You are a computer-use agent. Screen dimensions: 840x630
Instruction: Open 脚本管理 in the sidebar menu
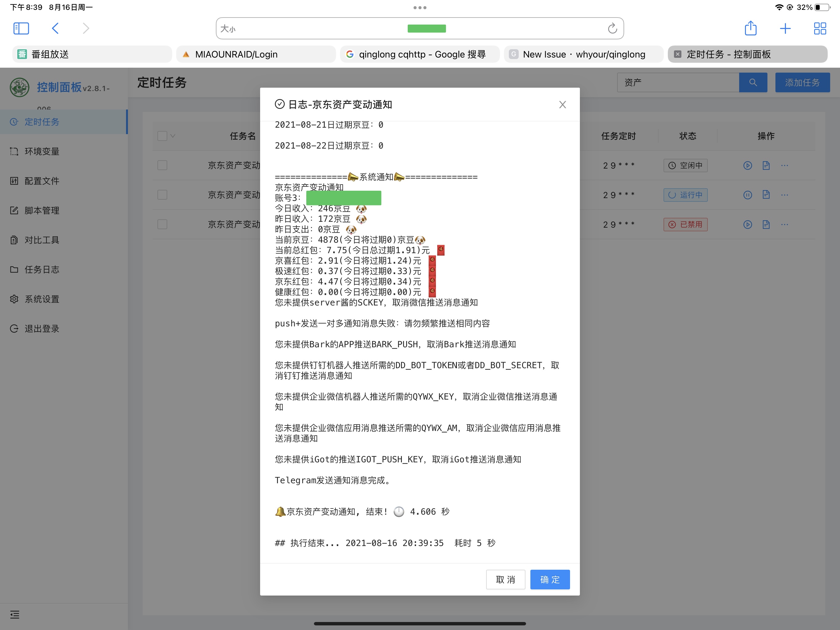(64, 210)
